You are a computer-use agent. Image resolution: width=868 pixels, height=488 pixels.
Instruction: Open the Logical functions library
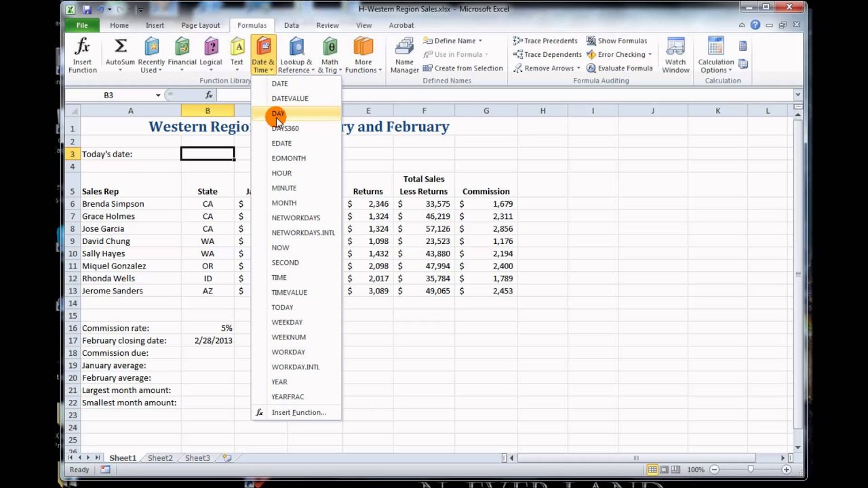tap(211, 56)
